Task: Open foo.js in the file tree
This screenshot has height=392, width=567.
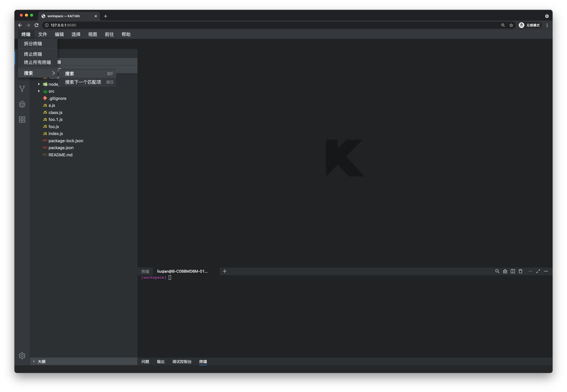Action: [84, 127]
